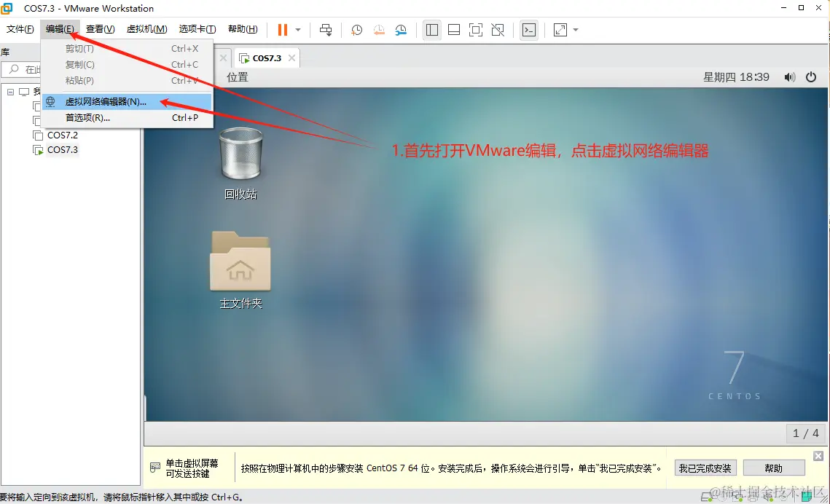Open the stretch display dropdown arrow
830x504 pixels.
click(x=576, y=30)
